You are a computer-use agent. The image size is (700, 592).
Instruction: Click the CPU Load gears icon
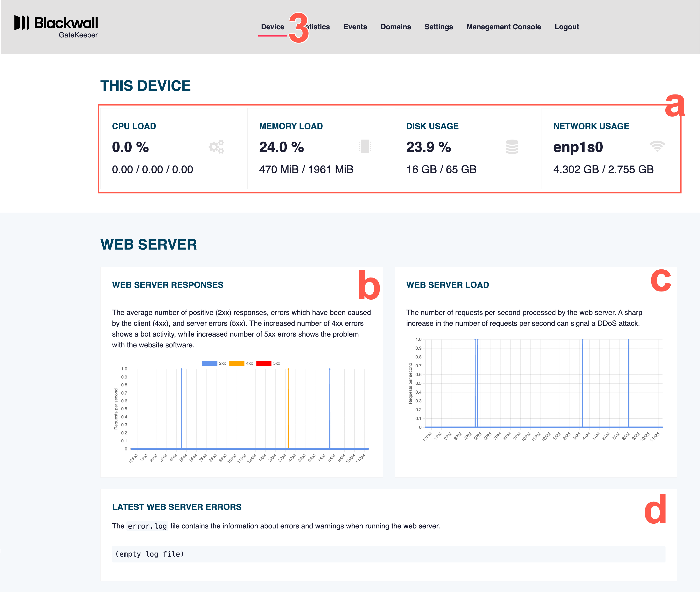pos(216,147)
